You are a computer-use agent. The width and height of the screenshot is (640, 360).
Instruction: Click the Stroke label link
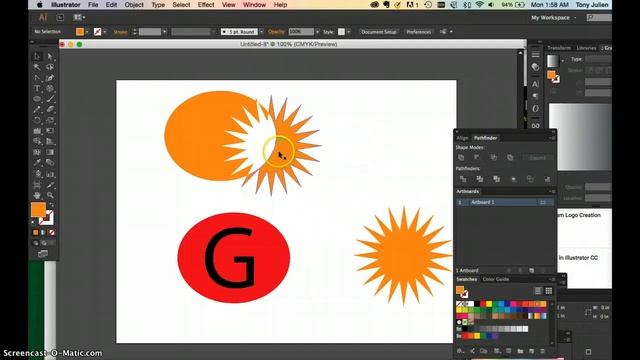[x=120, y=32]
